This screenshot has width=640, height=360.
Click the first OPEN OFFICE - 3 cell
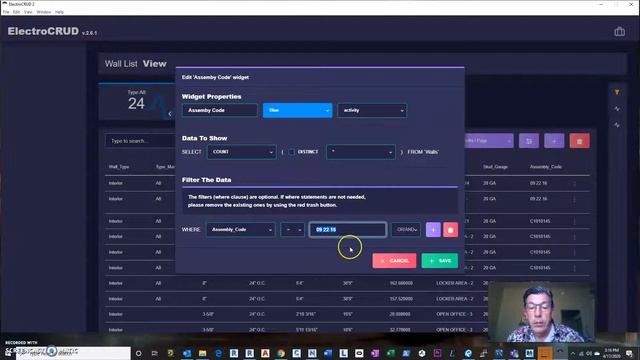(454, 314)
